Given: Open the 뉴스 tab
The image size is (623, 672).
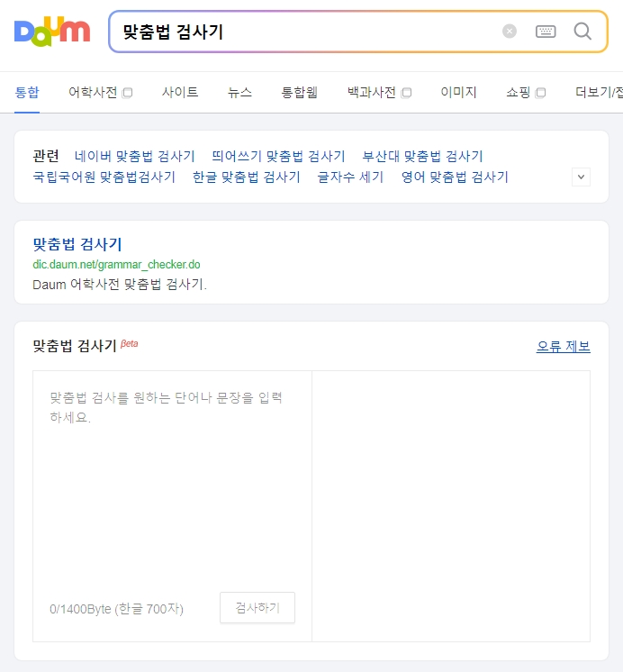Looking at the screenshot, I should pos(239,92).
